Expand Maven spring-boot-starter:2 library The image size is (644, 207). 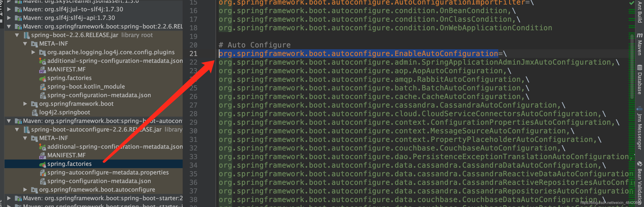coord(9,198)
